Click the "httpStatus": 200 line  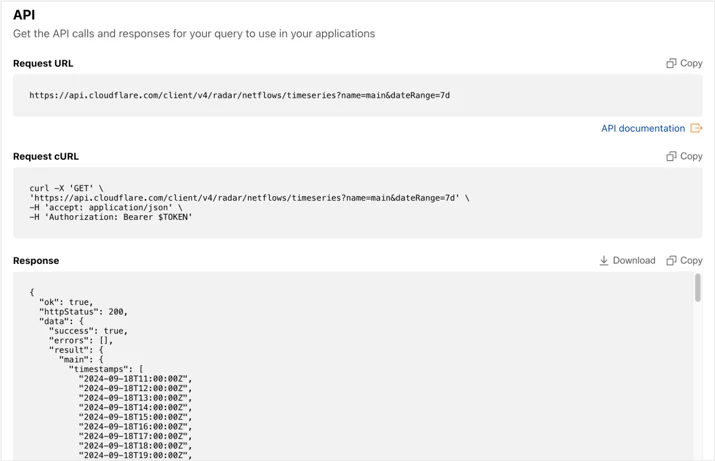(x=83, y=312)
